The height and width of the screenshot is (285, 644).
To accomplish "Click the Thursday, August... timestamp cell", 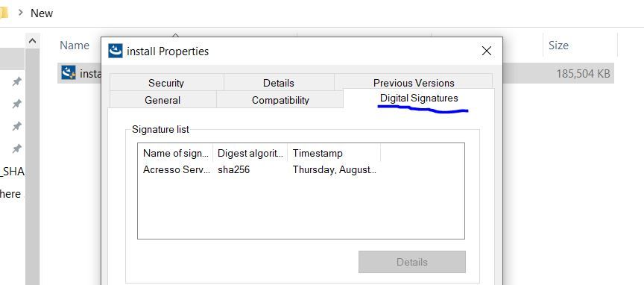I will tap(334, 169).
